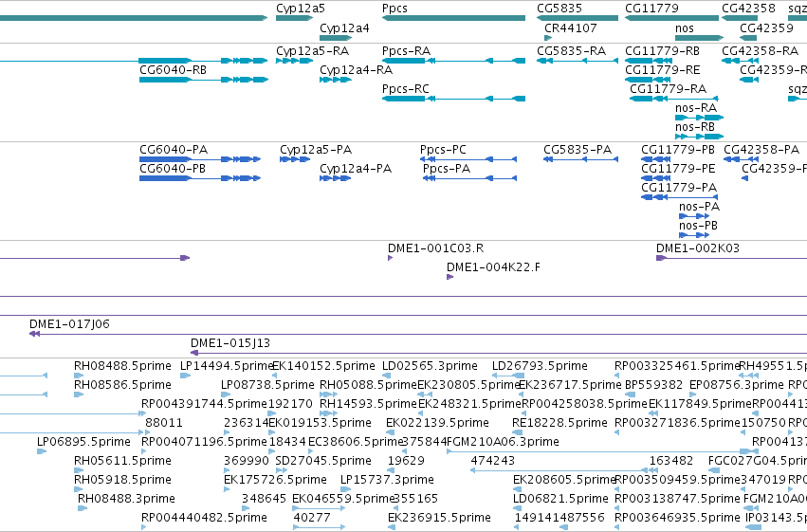Click the BP559382 EST label
807x532 pixels.
tap(653, 385)
